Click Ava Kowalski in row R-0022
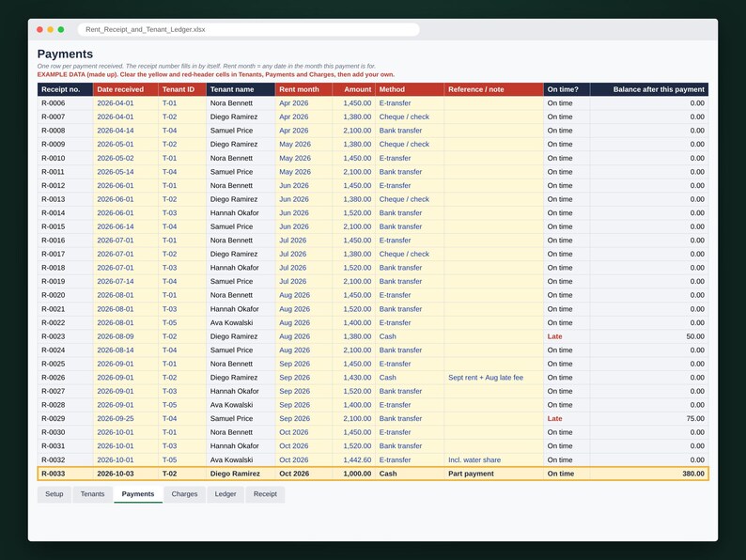The height and width of the screenshot is (560, 746). 241,322
